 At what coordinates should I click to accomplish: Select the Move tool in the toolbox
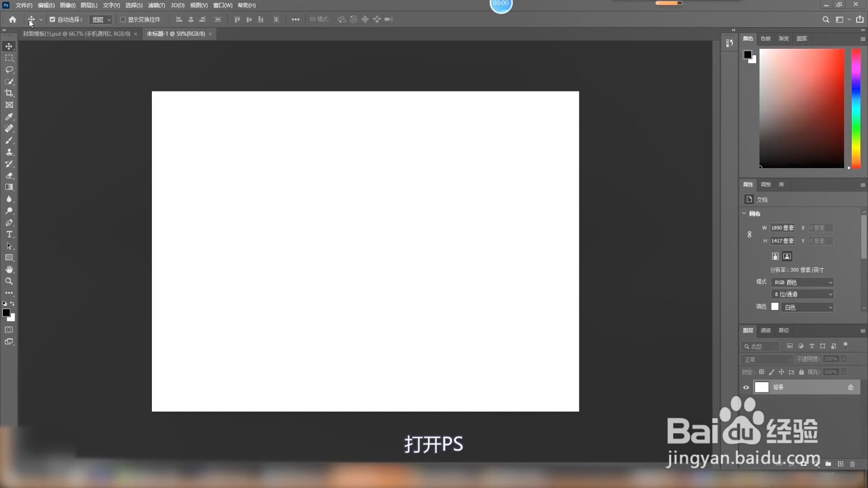click(x=9, y=46)
